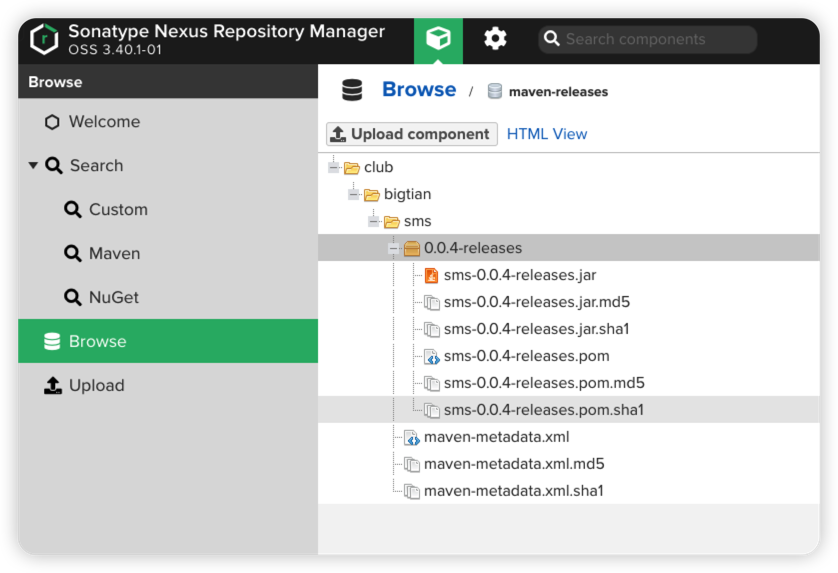The height and width of the screenshot is (573, 838).
Task: Select sms-0.0.4-releases.pom.sha1
Action: pos(569,409)
